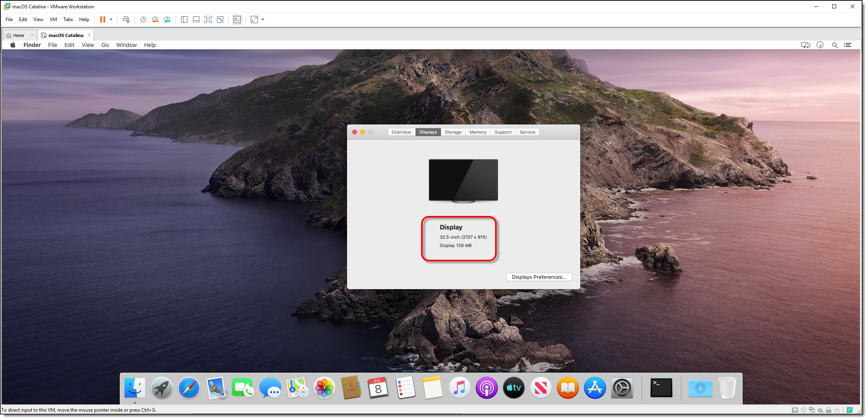Open Books app in the Dock

pos(568,388)
